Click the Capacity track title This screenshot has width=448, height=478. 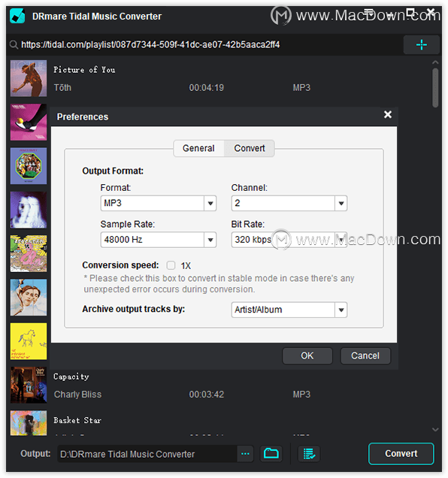coord(71,377)
